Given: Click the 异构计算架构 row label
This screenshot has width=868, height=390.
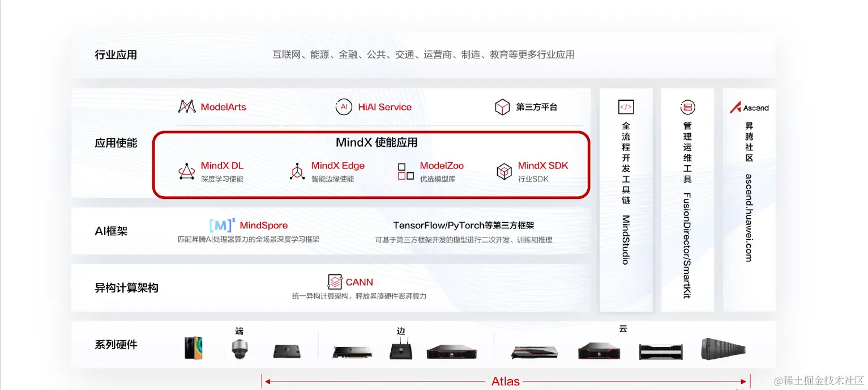Looking at the screenshot, I should tap(126, 287).
